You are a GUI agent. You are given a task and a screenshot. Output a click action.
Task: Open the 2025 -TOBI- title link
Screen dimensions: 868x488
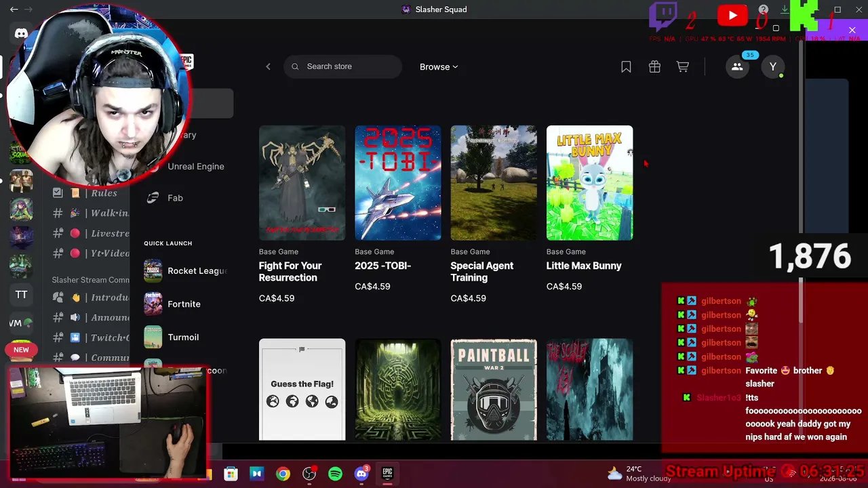[x=382, y=266]
